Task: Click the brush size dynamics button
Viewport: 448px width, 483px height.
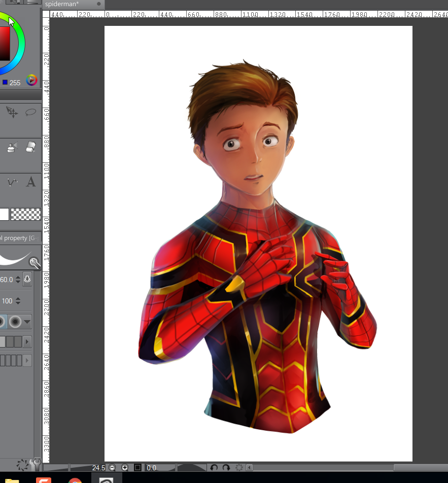Action: 27,280
